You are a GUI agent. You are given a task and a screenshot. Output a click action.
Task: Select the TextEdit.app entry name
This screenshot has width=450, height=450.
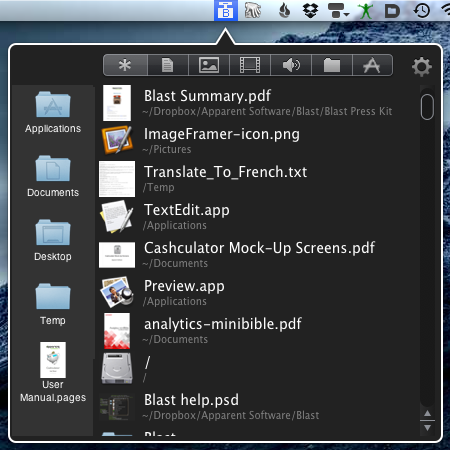point(187,210)
